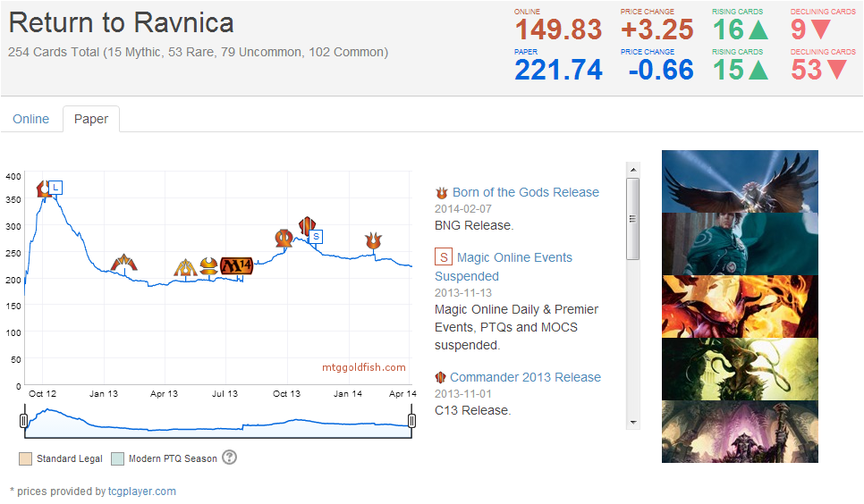
Task: Click the top winged angel card art thumbnail
Action: coord(740,181)
